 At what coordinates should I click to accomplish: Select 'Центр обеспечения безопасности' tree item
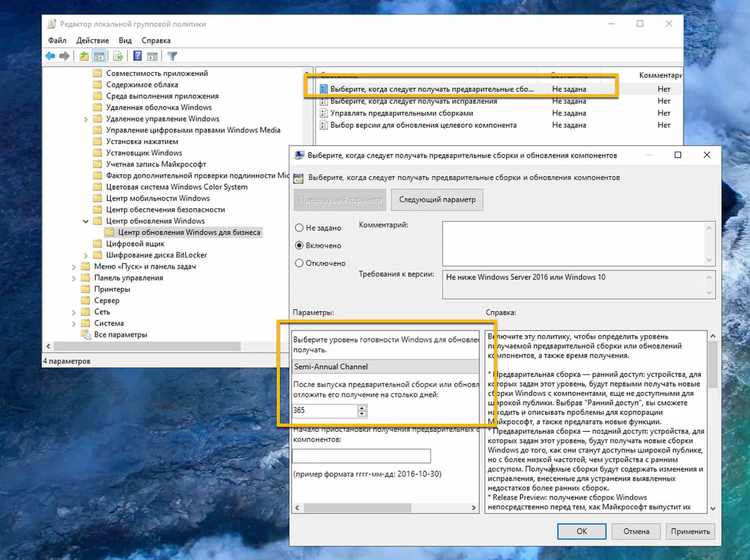(165, 210)
